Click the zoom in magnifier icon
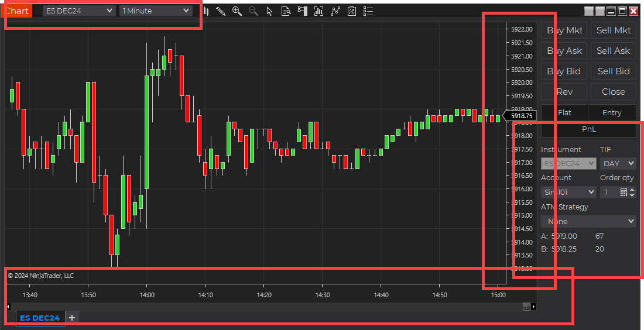644x330 pixels. [237, 11]
